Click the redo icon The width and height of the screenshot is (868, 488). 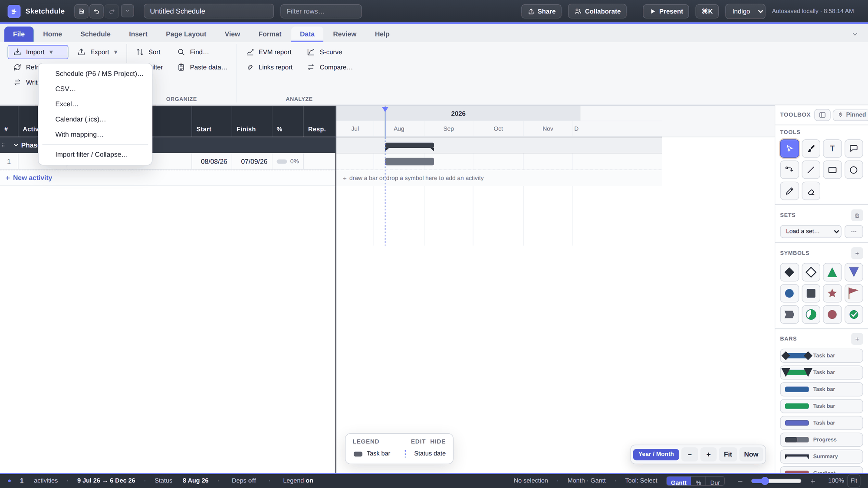click(112, 11)
